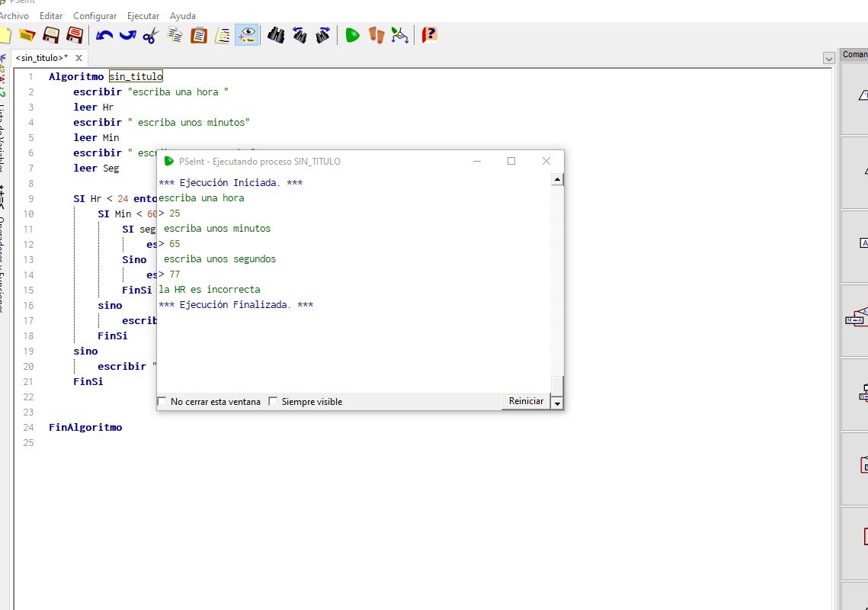Click the Open file folder icon
Viewport: 868px width, 610px height.
pos(27,35)
